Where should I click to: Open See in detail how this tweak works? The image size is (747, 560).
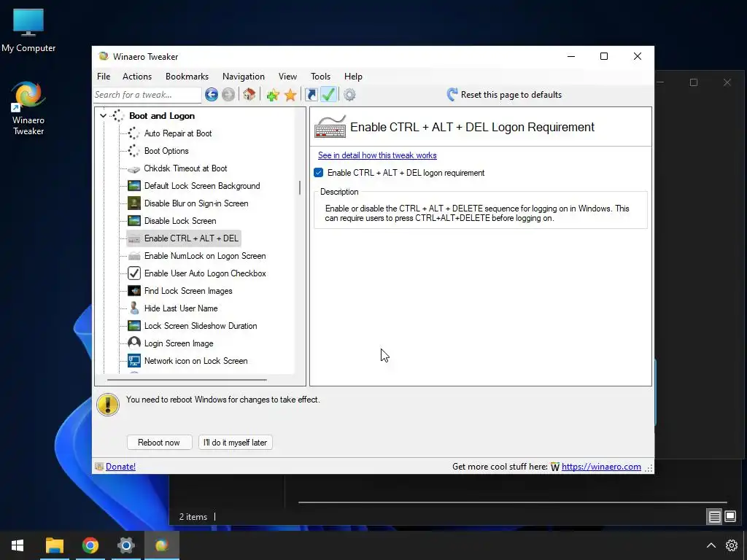coord(377,155)
